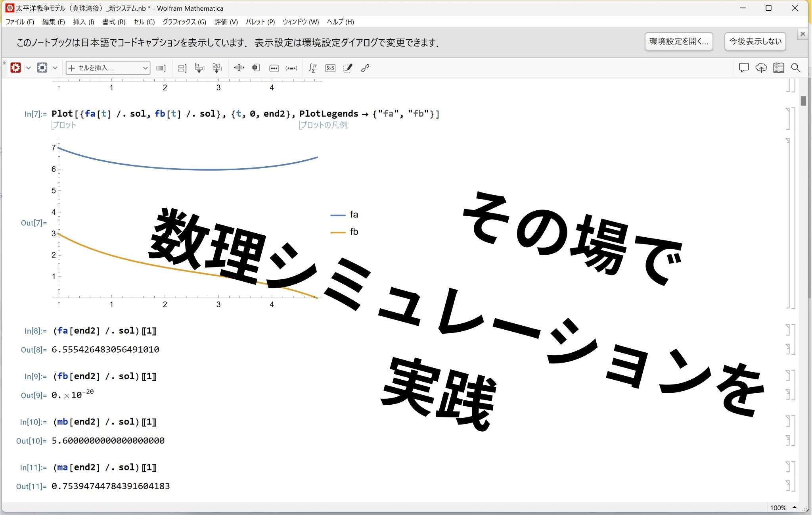The image size is (812, 515).
Task: Open the chat speech bubble icon
Action: click(x=743, y=68)
